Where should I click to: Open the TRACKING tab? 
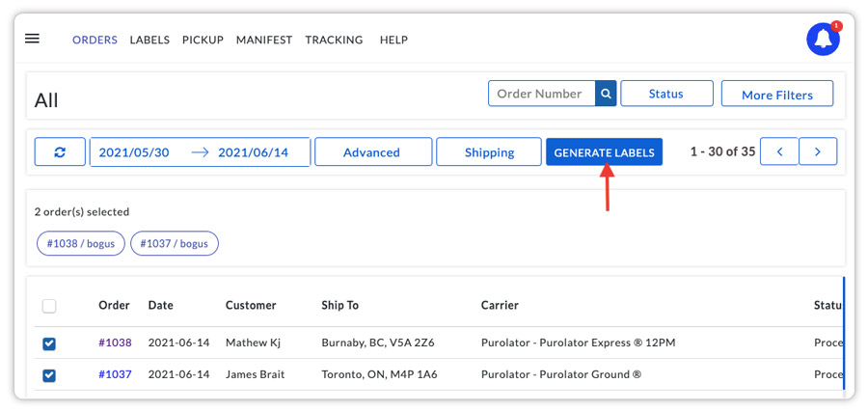pos(334,40)
